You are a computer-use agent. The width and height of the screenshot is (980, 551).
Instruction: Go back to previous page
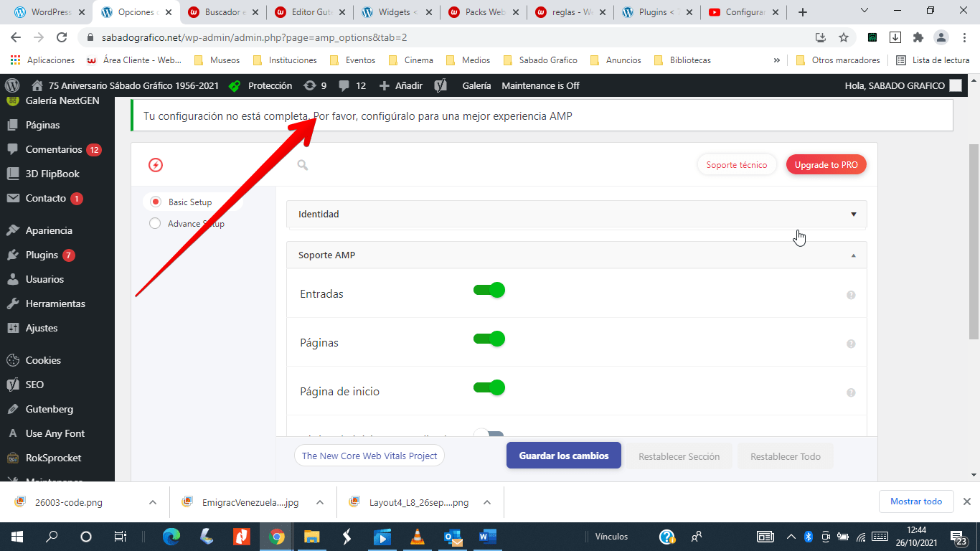click(x=16, y=37)
